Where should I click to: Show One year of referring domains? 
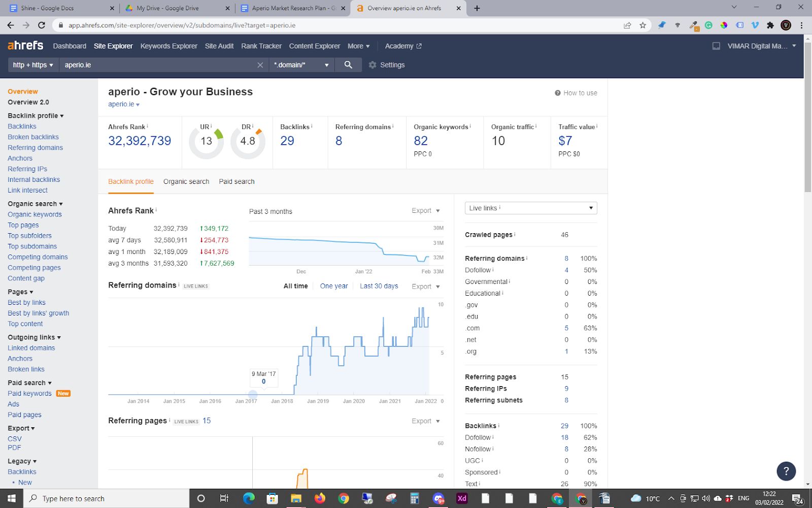334,286
